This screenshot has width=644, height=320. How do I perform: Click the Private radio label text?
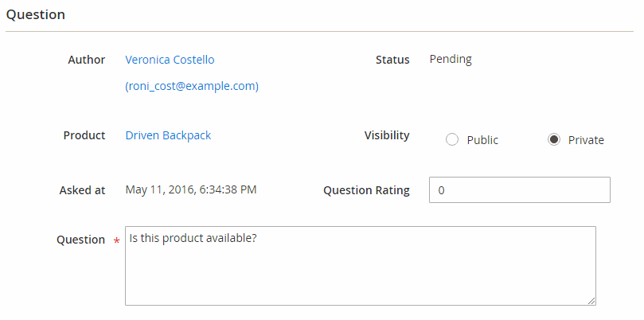pyautogui.click(x=586, y=140)
